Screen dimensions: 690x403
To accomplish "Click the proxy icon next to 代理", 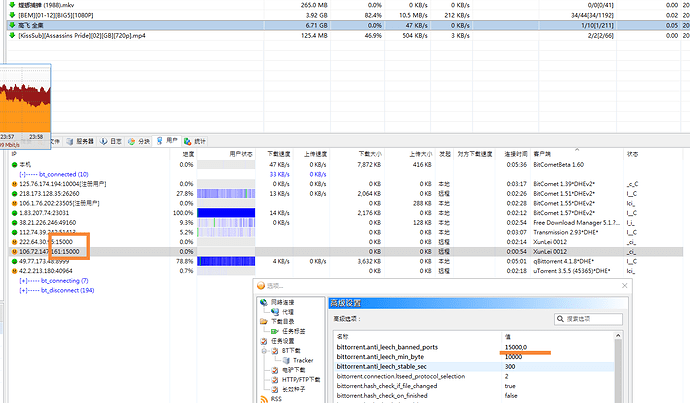I will click(275, 312).
